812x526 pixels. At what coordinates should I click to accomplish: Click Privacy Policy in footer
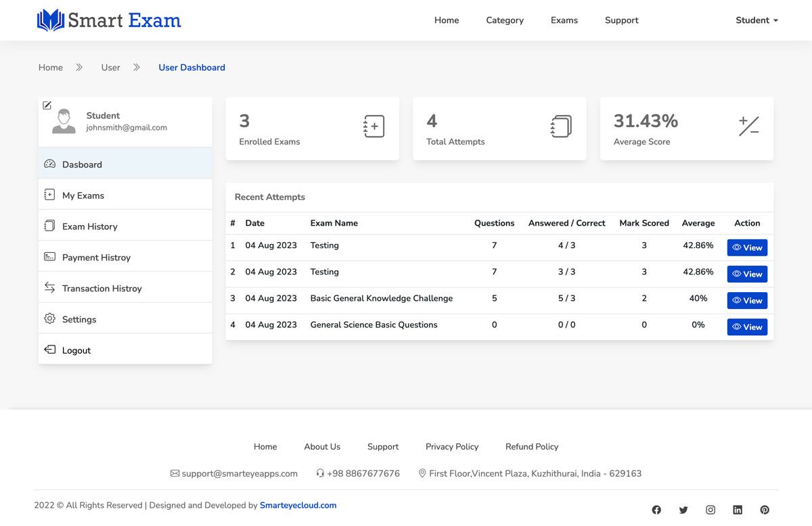tap(451, 446)
